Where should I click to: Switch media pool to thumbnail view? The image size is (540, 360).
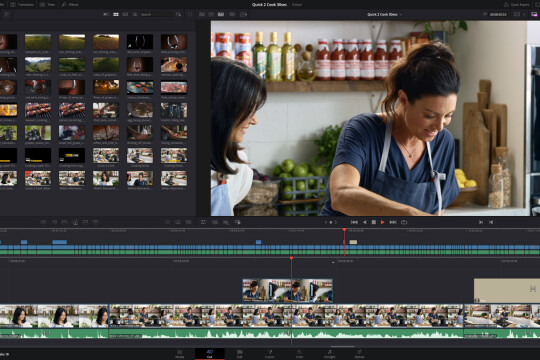116,14
